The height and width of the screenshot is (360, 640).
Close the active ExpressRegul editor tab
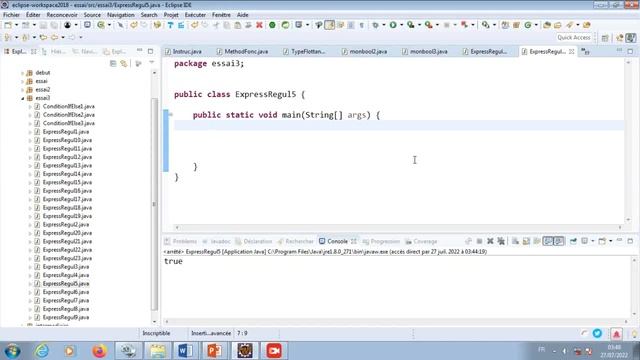(x=572, y=52)
